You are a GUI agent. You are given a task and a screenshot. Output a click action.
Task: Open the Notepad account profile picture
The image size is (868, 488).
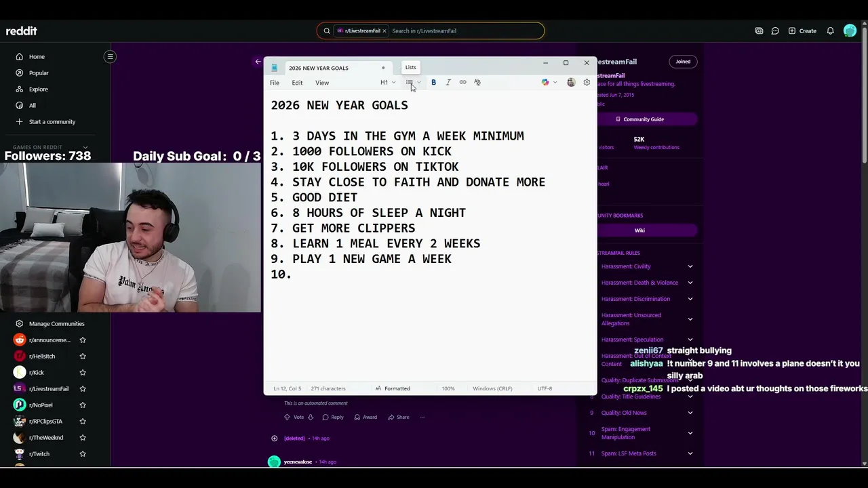pos(571,83)
